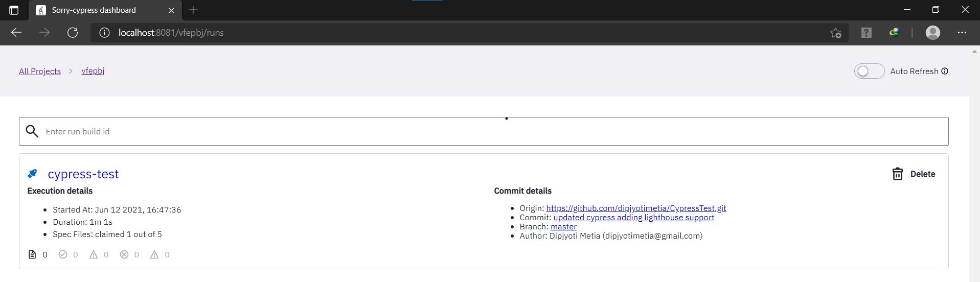This screenshot has width=980, height=282.
Task: Open browser Settings and more menu
Action: coord(962,33)
